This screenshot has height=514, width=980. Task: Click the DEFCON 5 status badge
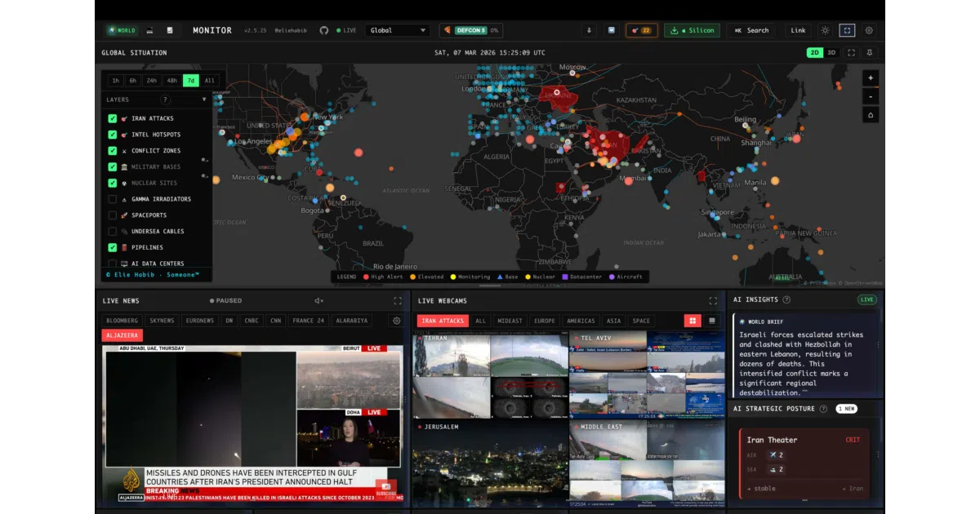[x=471, y=30]
